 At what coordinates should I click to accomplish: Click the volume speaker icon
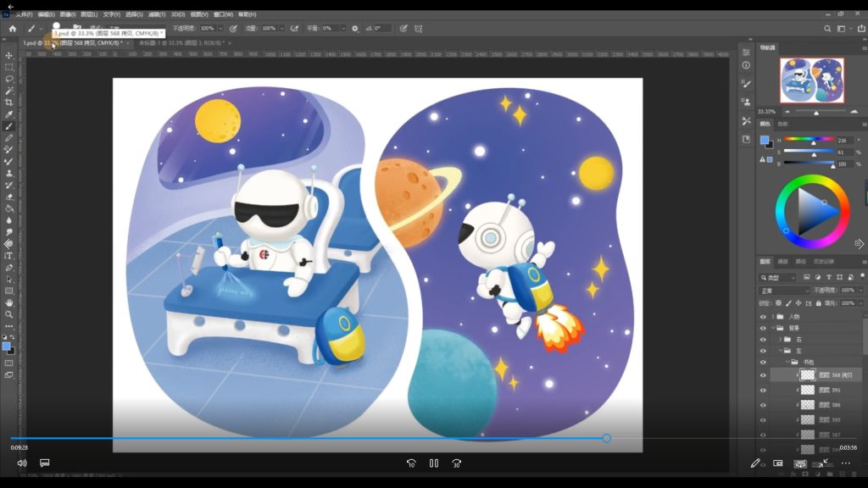22,463
